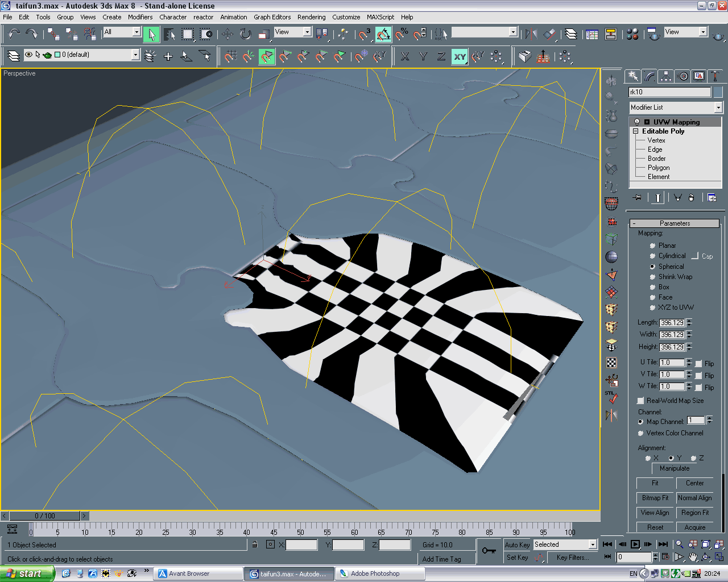
Task: Open the Modifiers menu
Action: (140, 17)
